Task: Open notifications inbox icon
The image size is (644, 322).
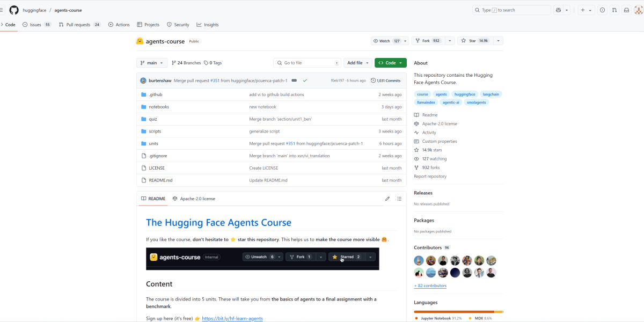Action: (626, 10)
